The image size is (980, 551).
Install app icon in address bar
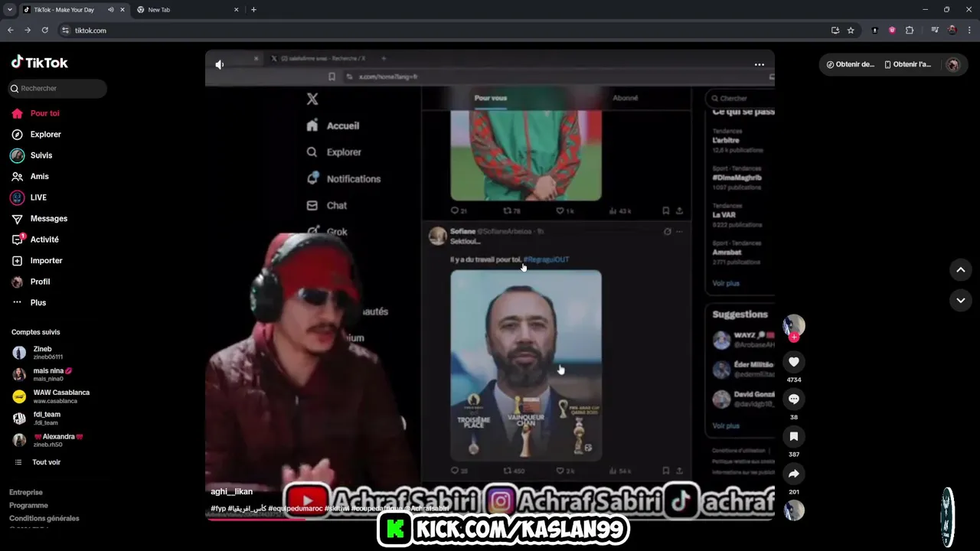(x=835, y=31)
